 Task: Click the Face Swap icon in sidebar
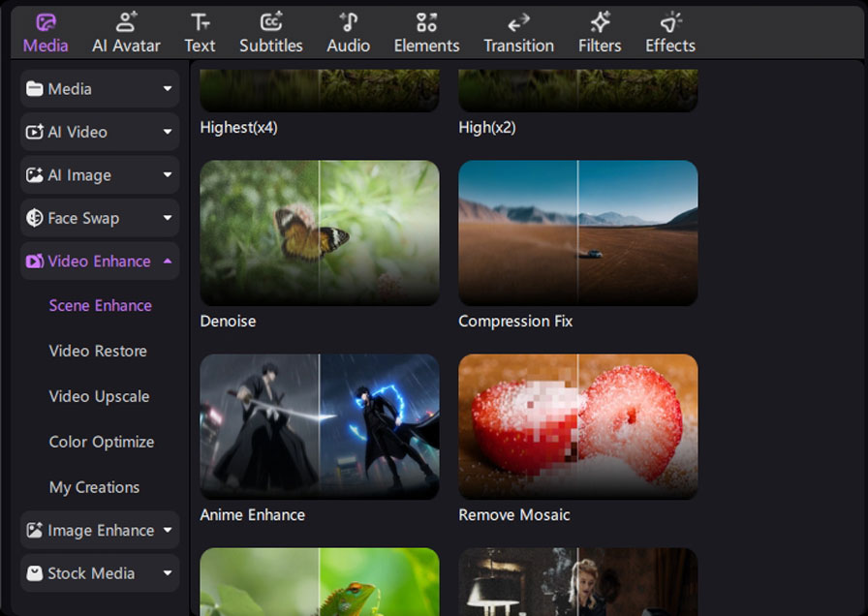click(x=34, y=218)
